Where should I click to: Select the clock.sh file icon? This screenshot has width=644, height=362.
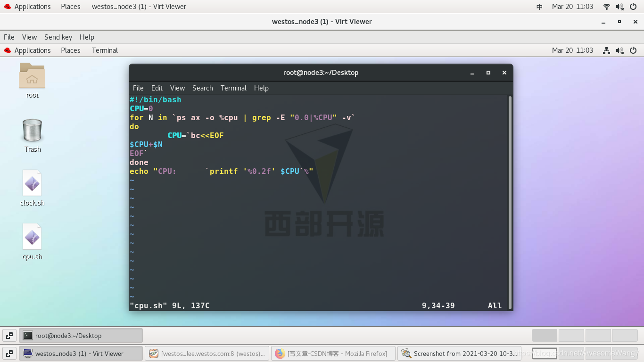click(x=32, y=183)
